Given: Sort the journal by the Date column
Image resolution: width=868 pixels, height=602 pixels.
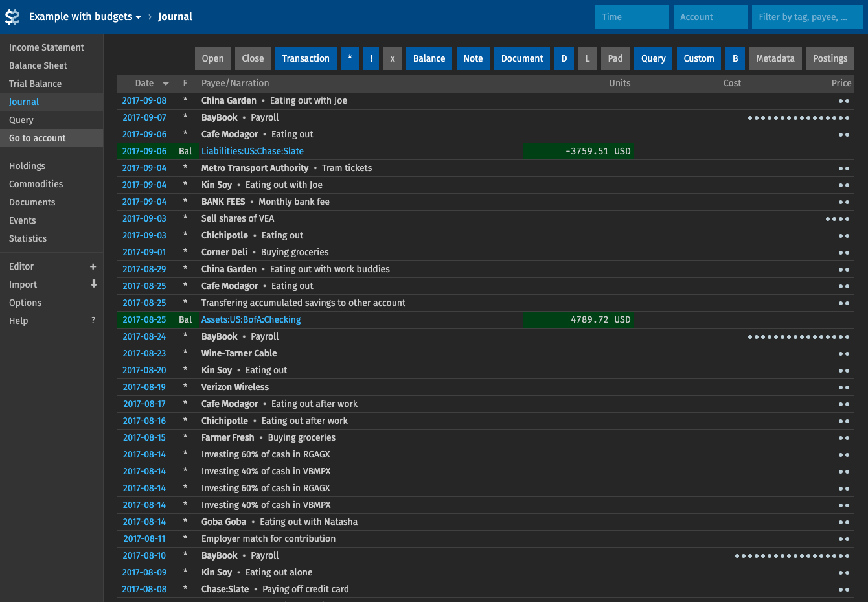Looking at the screenshot, I should [x=152, y=83].
